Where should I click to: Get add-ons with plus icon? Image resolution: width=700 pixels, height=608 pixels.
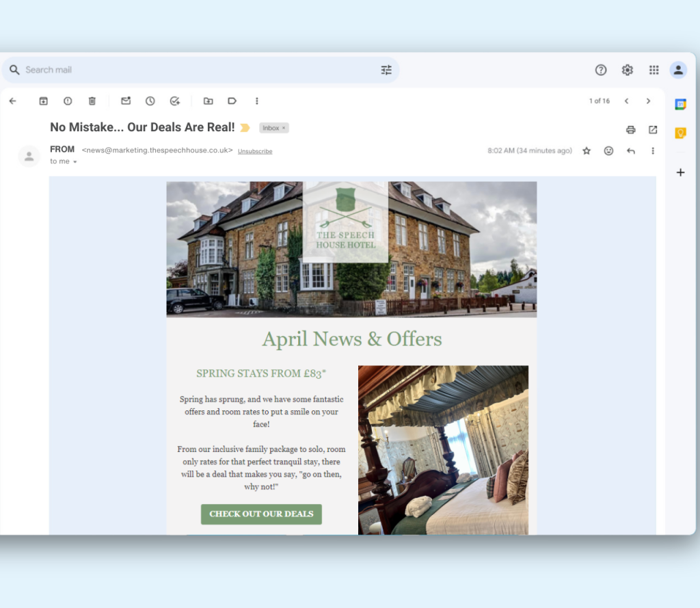point(680,172)
